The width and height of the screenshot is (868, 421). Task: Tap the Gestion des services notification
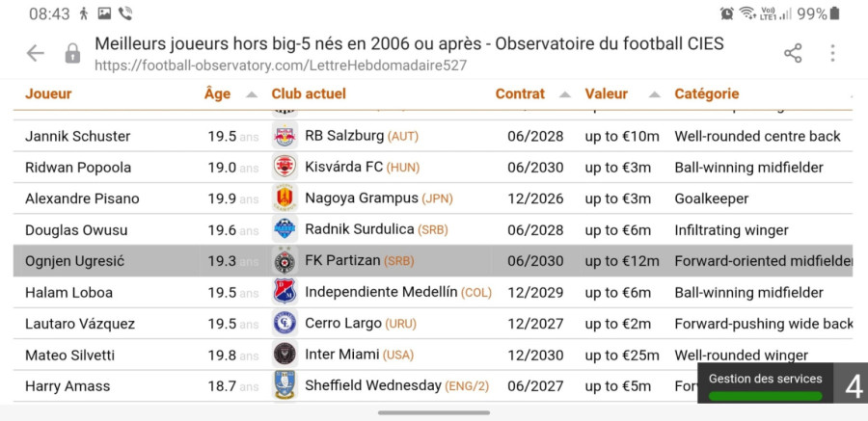766,379
